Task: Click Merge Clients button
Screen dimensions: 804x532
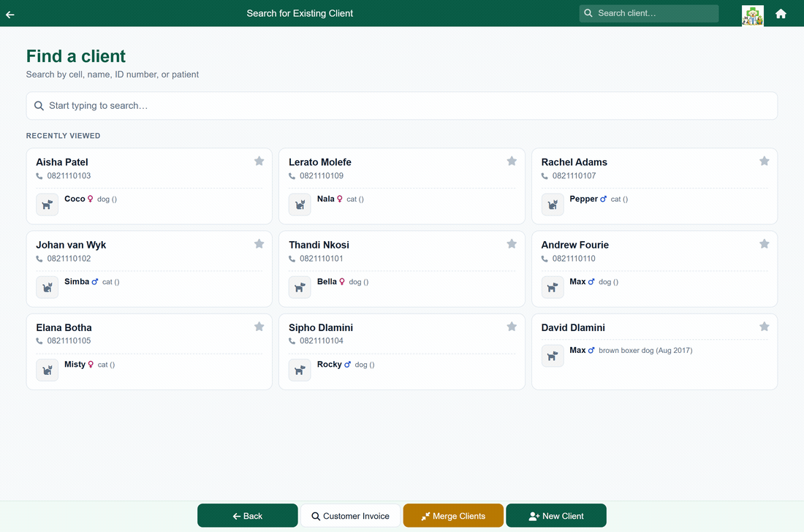Action: click(x=452, y=516)
